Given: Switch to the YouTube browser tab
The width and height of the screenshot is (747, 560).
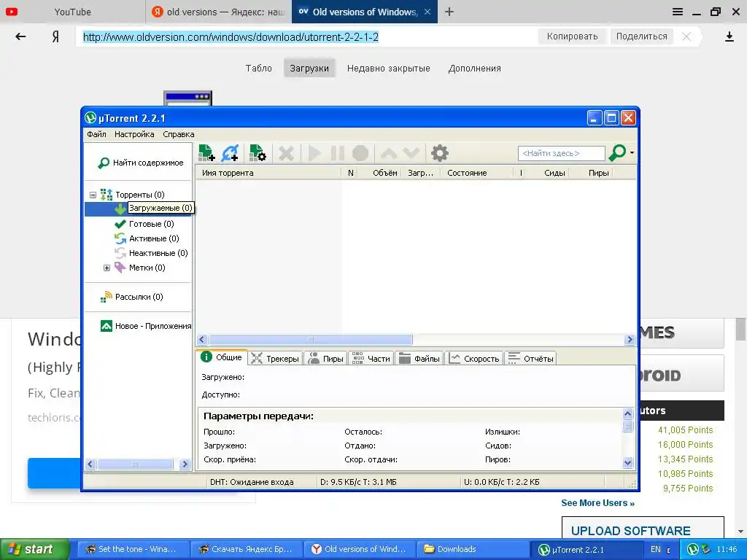Looking at the screenshot, I should coord(72,12).
